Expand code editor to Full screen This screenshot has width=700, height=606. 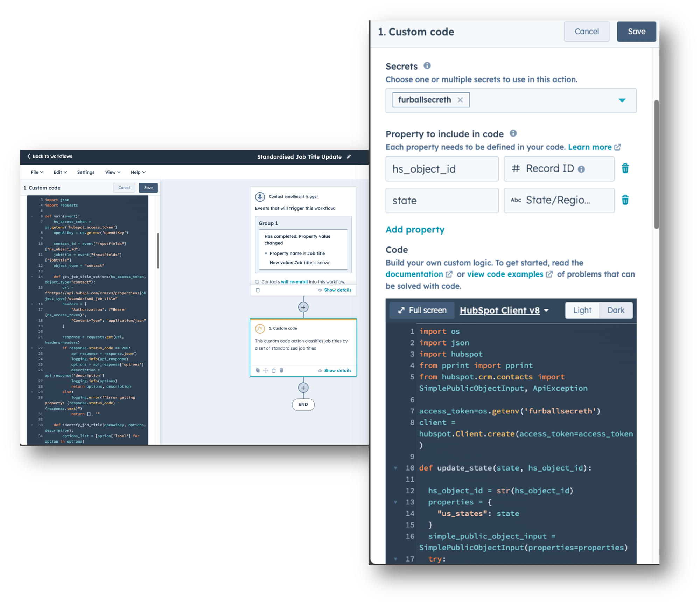point(422,310)
